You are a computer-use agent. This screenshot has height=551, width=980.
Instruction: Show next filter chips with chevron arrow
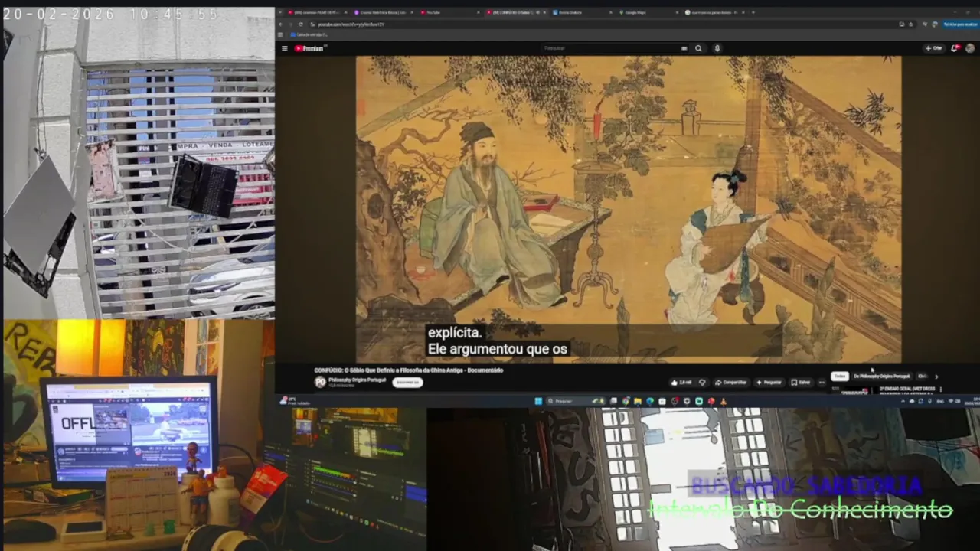936,377
